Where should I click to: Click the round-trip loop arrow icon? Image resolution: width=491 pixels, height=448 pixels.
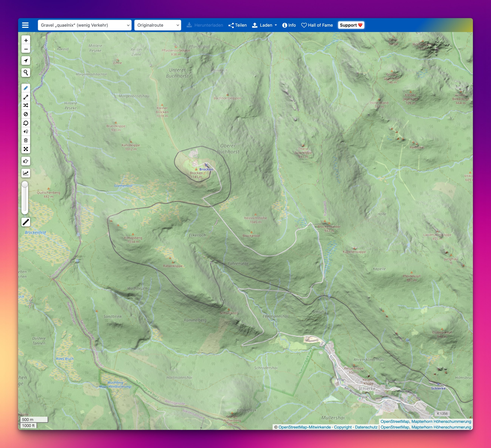coord(26,123)
